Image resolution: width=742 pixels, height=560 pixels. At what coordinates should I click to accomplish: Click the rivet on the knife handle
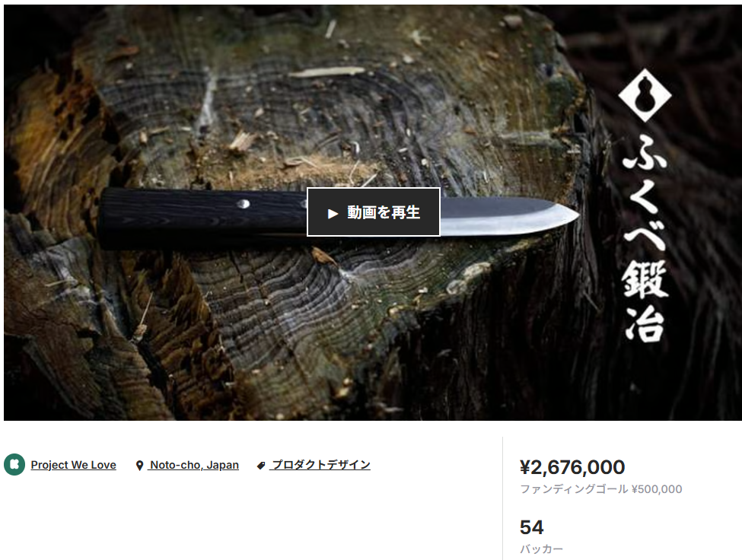click(x=243, y=204)
